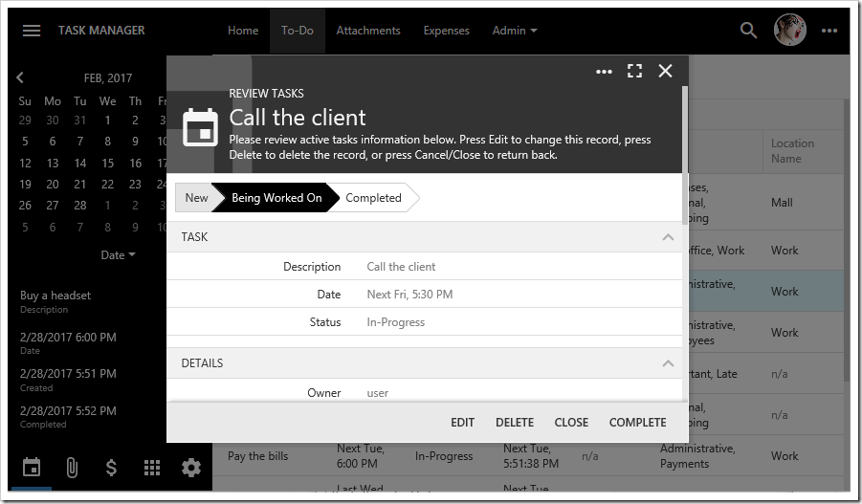The height and width of the screenshot is (504, 862).
Task: Select February 28 in the calendar
Action: (x=80, y=206)
